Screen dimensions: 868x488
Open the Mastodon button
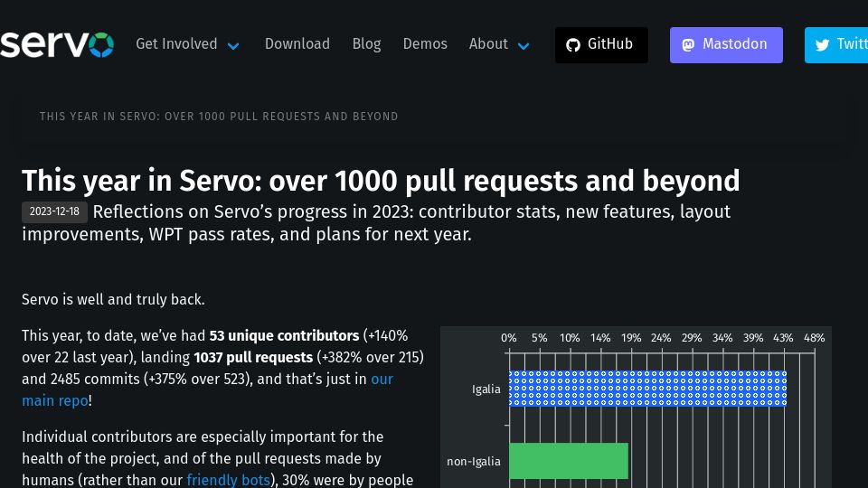click(x=726, y=45)
